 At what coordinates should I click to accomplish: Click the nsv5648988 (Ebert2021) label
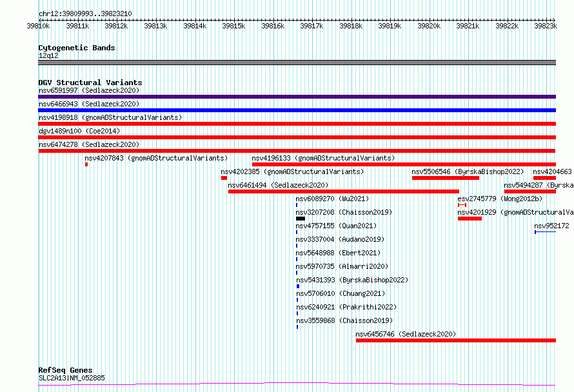(338, 253)
